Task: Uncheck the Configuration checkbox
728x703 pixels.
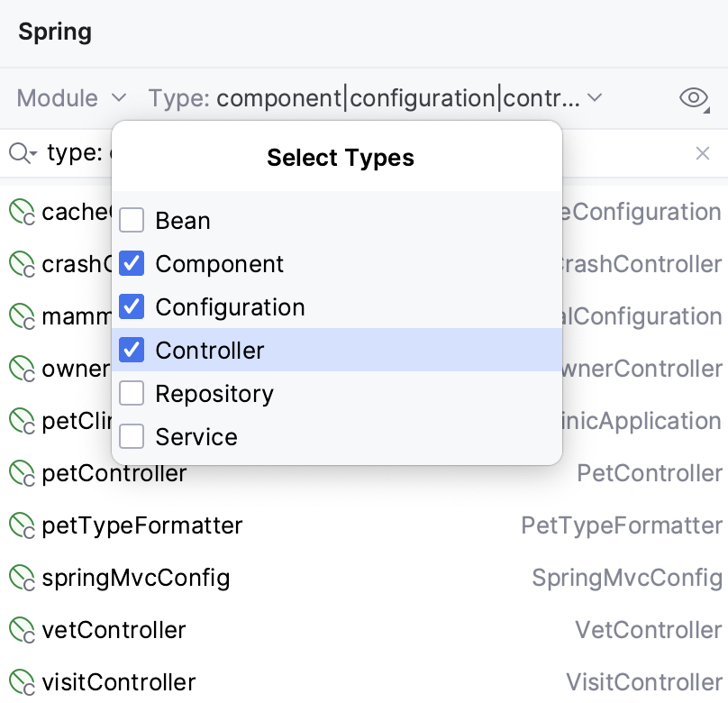Action: tap(132, 307)
